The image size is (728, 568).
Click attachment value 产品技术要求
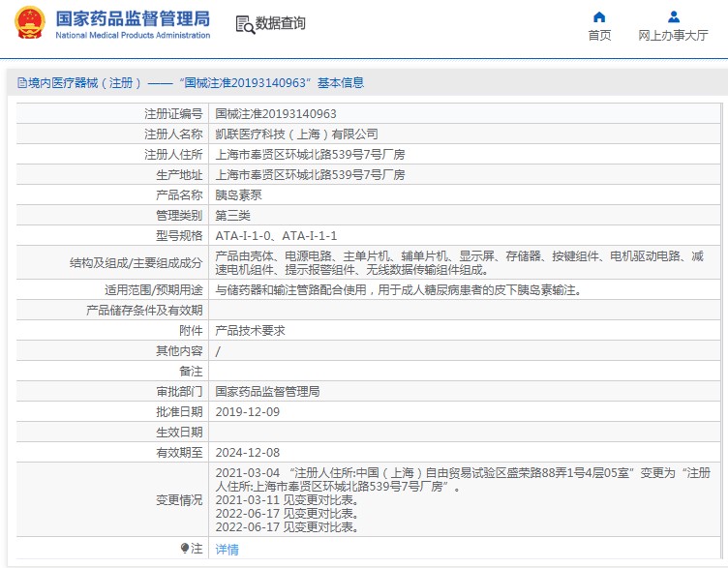(250, 330)
